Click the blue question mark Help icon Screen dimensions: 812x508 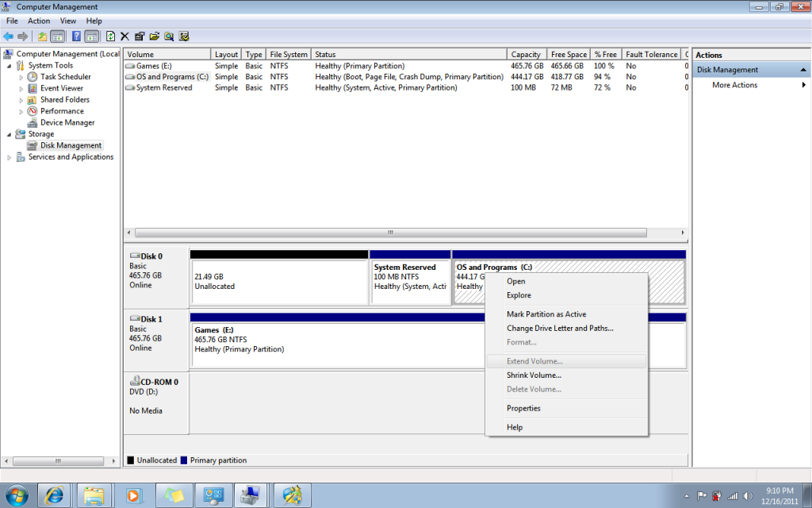pos(76,37)
